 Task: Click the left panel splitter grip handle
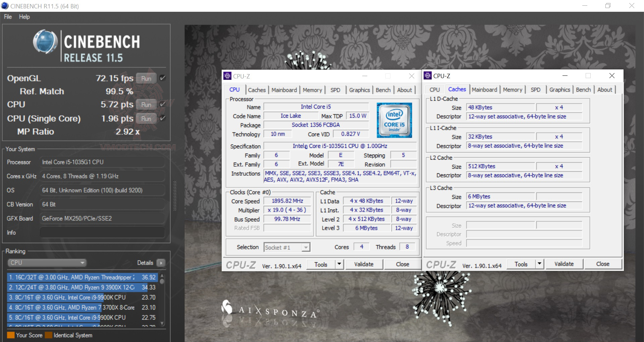(x=174, y=195)
